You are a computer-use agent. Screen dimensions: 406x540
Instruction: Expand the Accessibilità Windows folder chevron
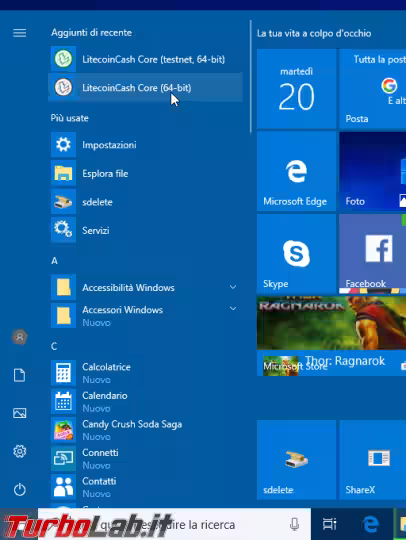click(x=233, y=287)
